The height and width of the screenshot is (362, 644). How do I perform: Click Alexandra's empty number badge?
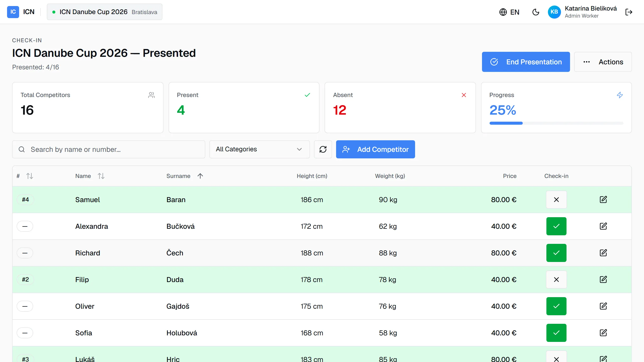(25, 226)
